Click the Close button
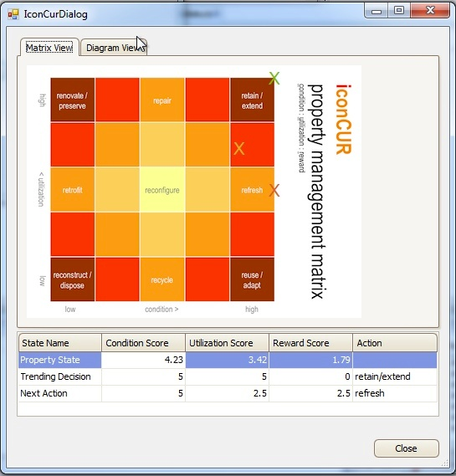This screenshot has width=456, height=476. [406, 448]
